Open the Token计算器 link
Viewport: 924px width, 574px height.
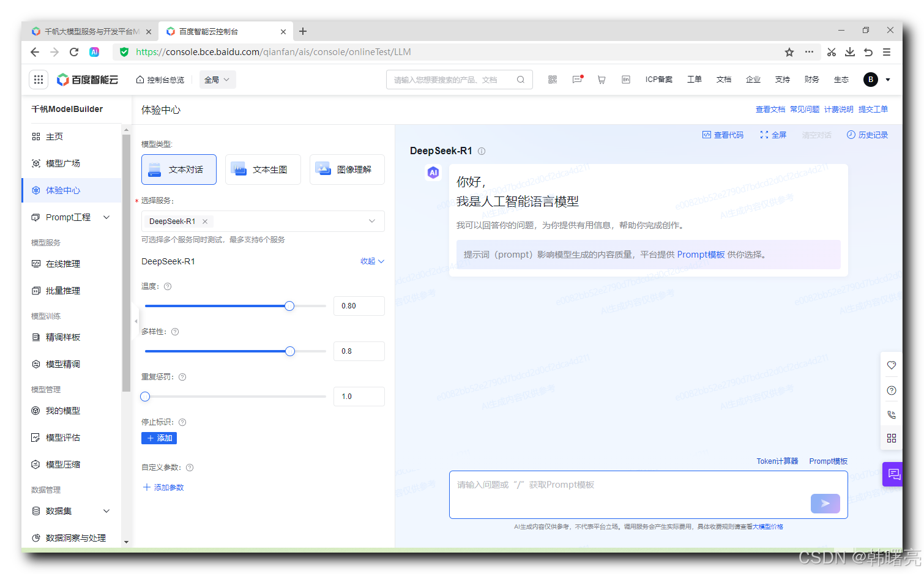point(777,461)
